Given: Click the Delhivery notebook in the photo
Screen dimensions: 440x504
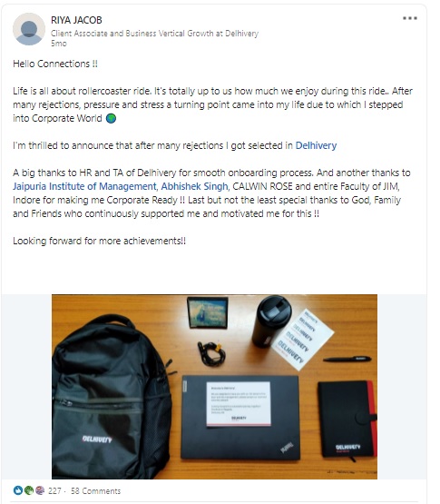Looking at the screenshot, I should pos(347,420).
